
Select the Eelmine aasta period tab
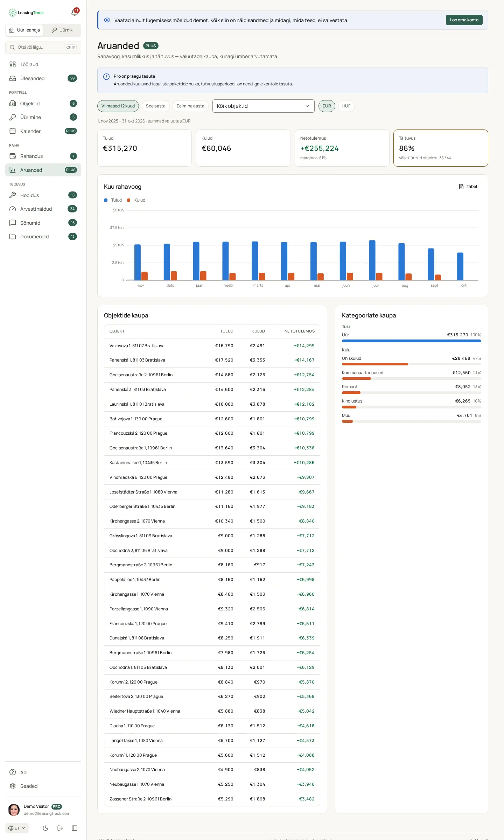point(190,106)
